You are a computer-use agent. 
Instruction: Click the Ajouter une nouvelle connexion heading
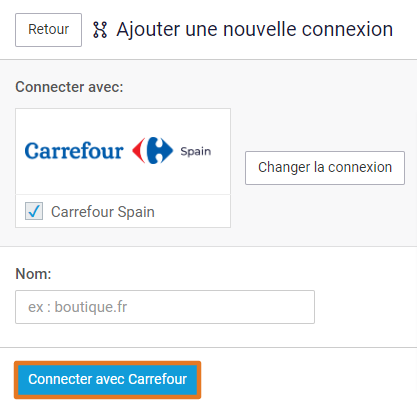click(255, 30)
